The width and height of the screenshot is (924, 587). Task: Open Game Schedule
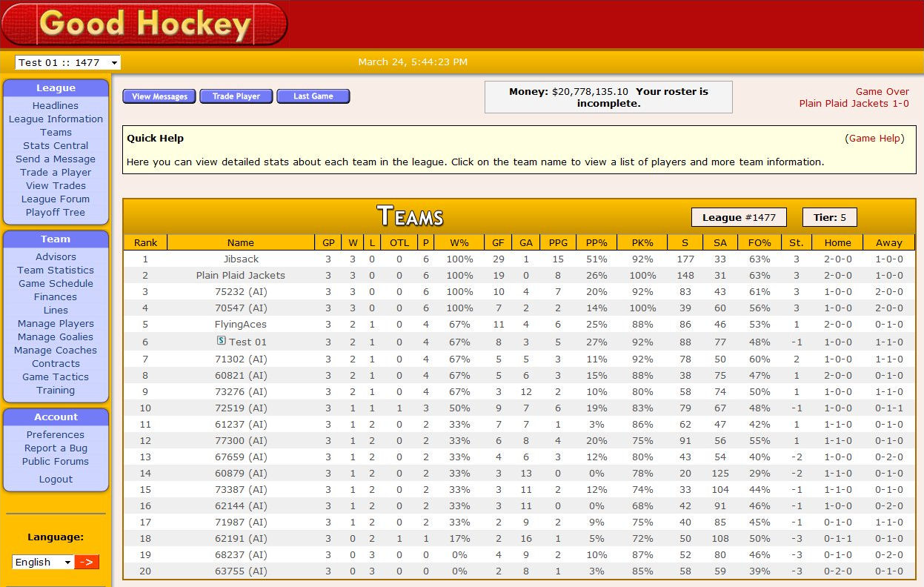pyautogui.click(x=56, y=284)
